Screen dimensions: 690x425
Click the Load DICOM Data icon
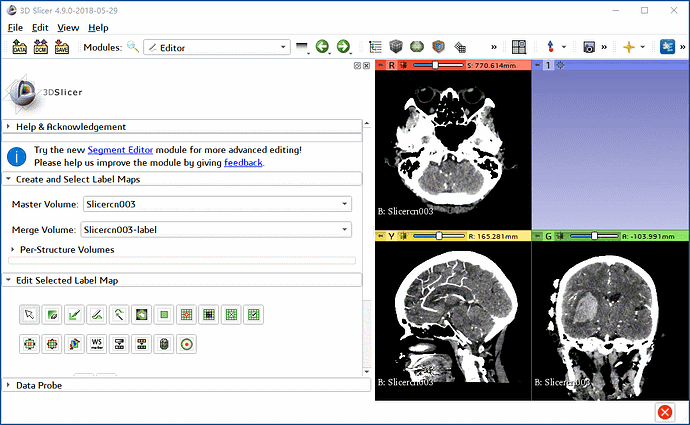[x=40, y=47]
